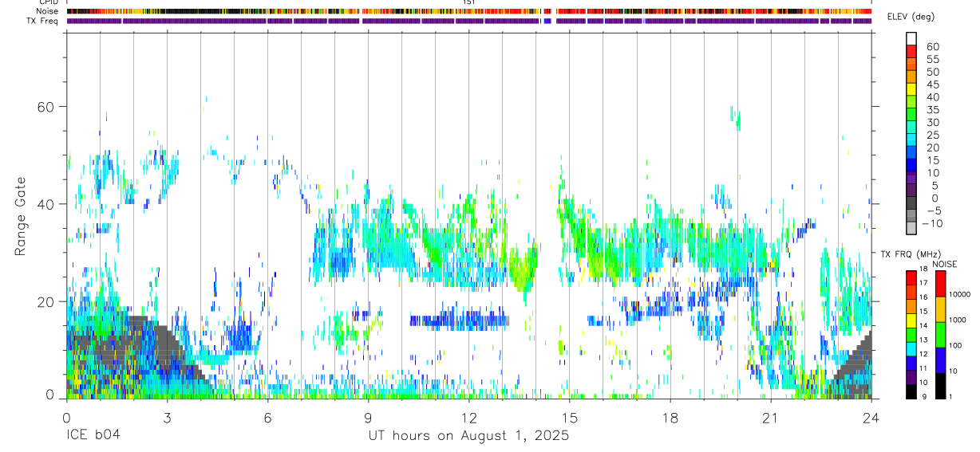Select the 55 label on elevation colorbar

[x=933, y=60]
